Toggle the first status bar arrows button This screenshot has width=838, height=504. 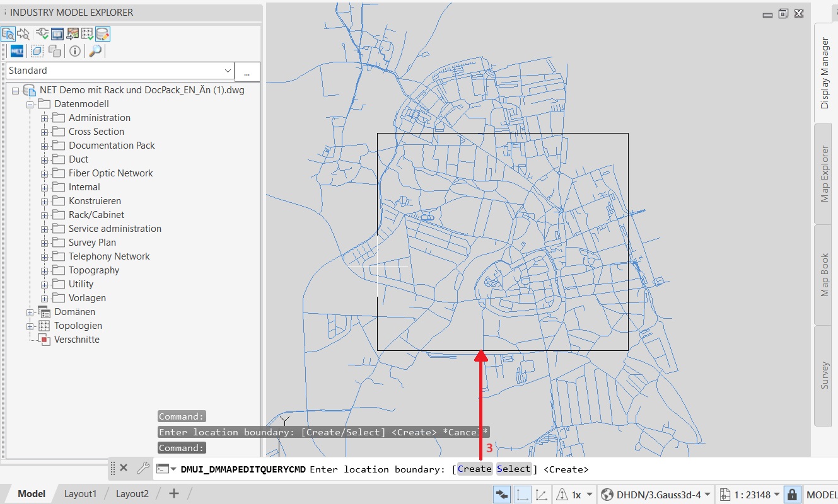502,495
